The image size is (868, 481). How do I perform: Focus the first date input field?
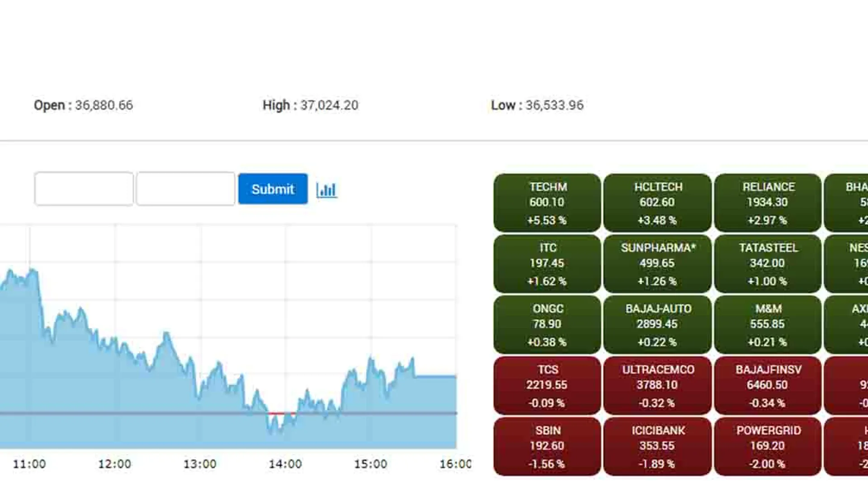(84, 189)
